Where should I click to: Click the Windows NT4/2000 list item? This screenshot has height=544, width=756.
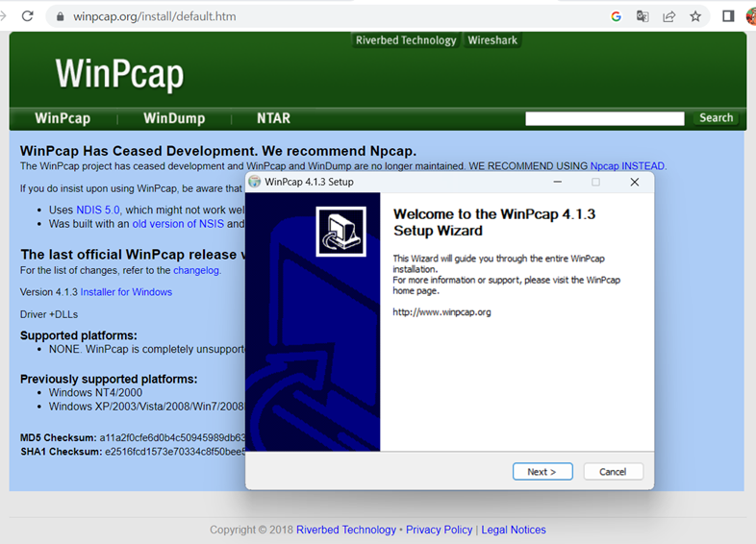(x=95, y=393)
